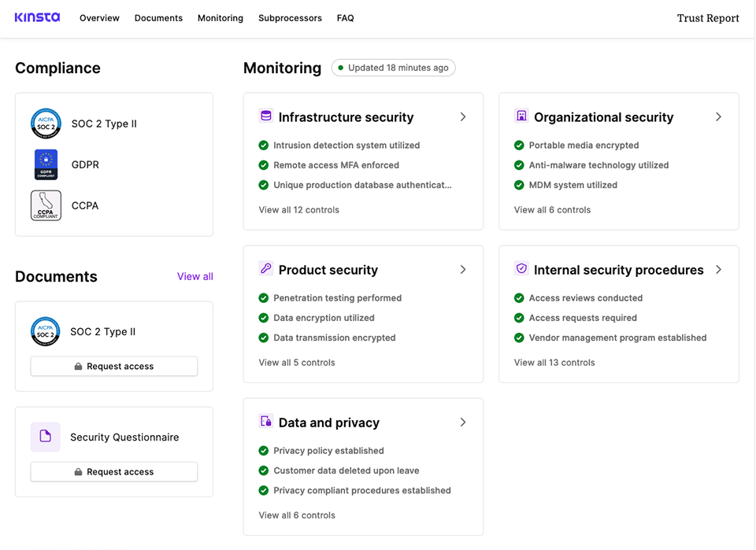The height and width of the screenshot is (550, 756).
Task: Click the GDPR compliant badge
Action: 46,164
